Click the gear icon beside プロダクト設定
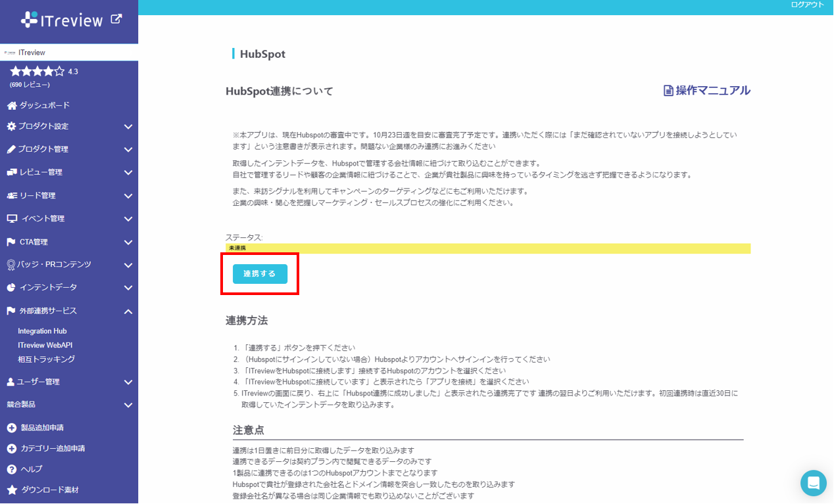The height and width of the screenshot is (504, 834). pyautogui.click(x=12, y=127)
